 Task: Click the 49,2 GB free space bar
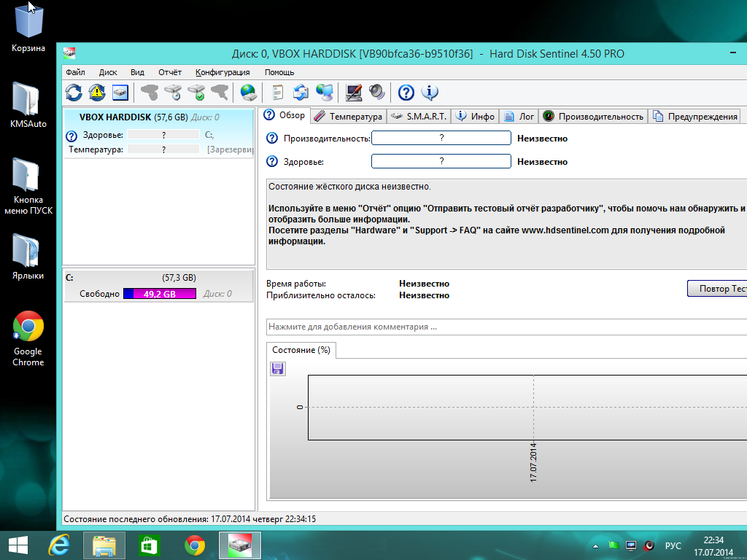click(x=160, y=294)
